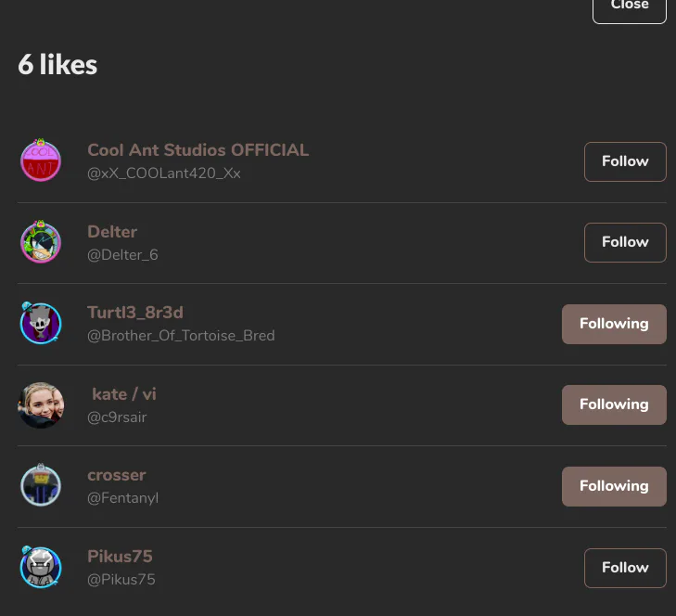Click the kate / vi name
The width and height of the screenshot is (676, 616).
click(124, 394)
